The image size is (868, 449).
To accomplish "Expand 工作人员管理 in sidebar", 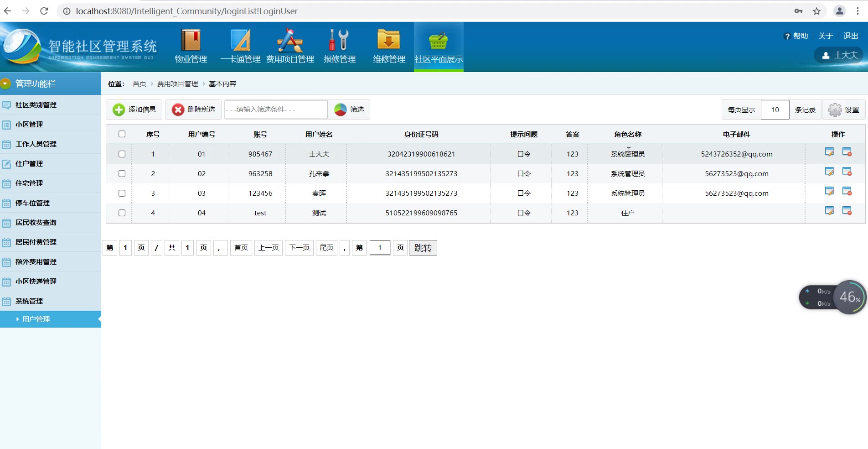I will (x=51, y=144).
